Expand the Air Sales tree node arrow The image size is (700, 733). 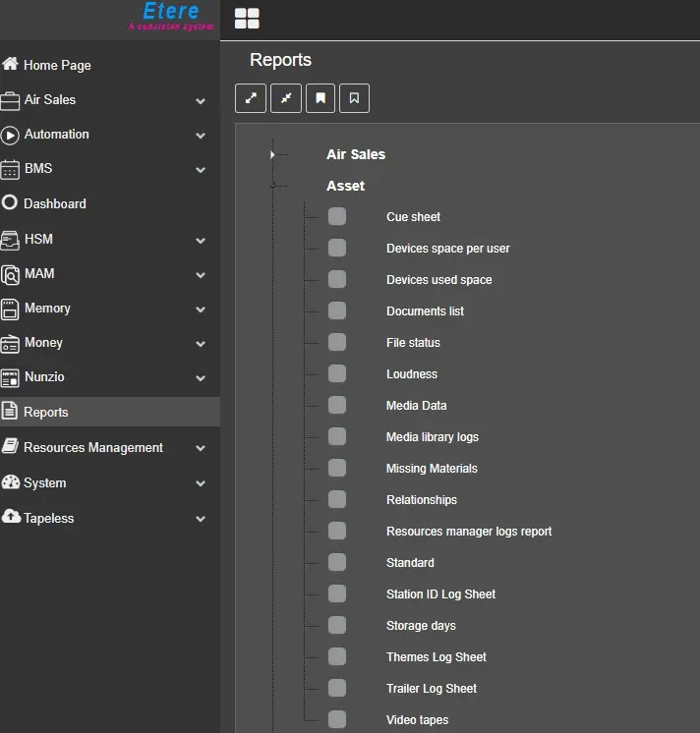272,154
